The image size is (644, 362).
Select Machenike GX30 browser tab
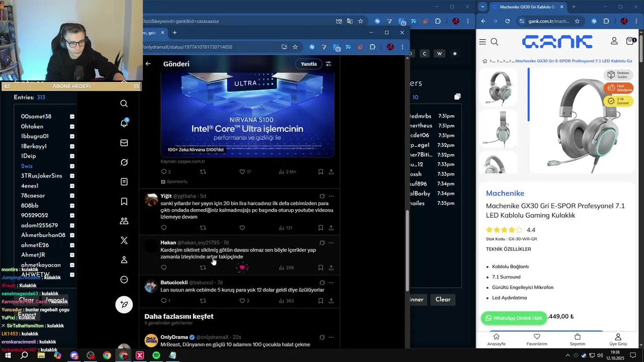pos(527,7)
